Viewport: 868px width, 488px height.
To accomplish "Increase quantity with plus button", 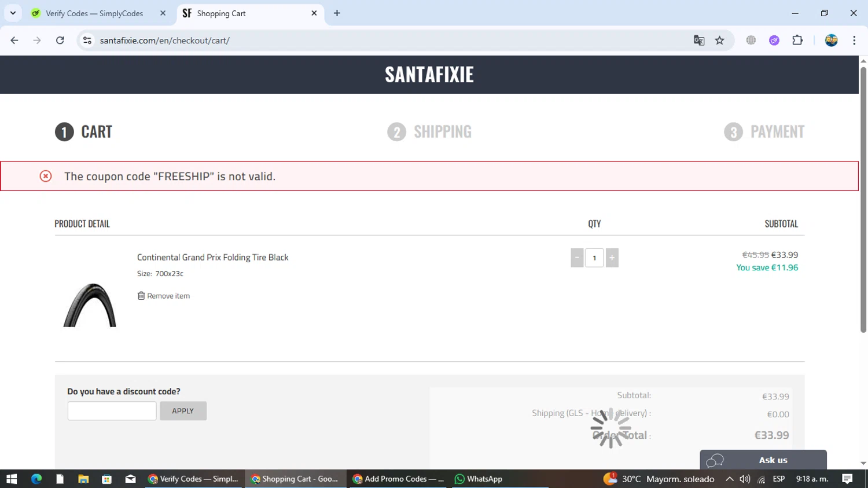I will tap(612, 258).
